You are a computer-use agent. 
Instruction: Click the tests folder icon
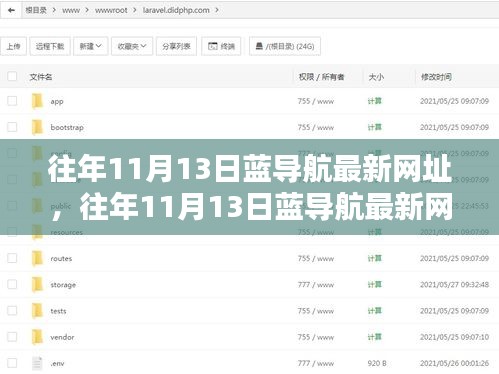(37, 311)
